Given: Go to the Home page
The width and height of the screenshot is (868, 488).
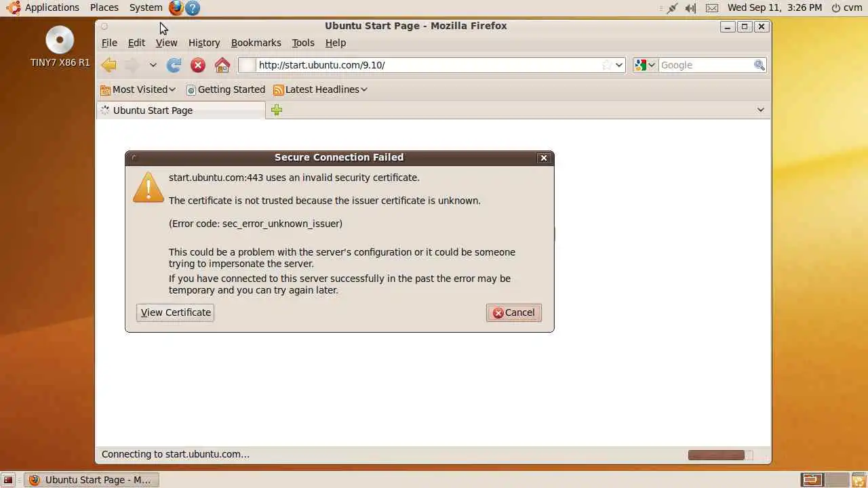Looking at the screenshot, I should point(222,65).
